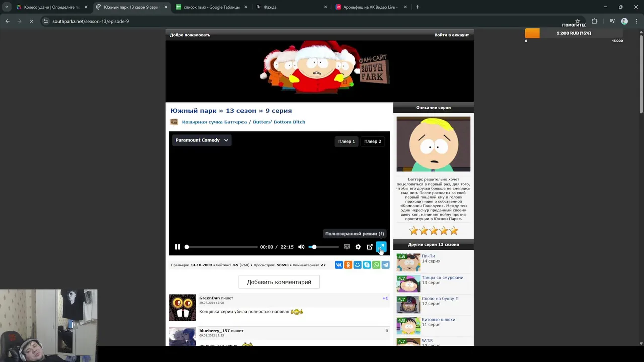Click the browser forward arrow

[19, 21]
